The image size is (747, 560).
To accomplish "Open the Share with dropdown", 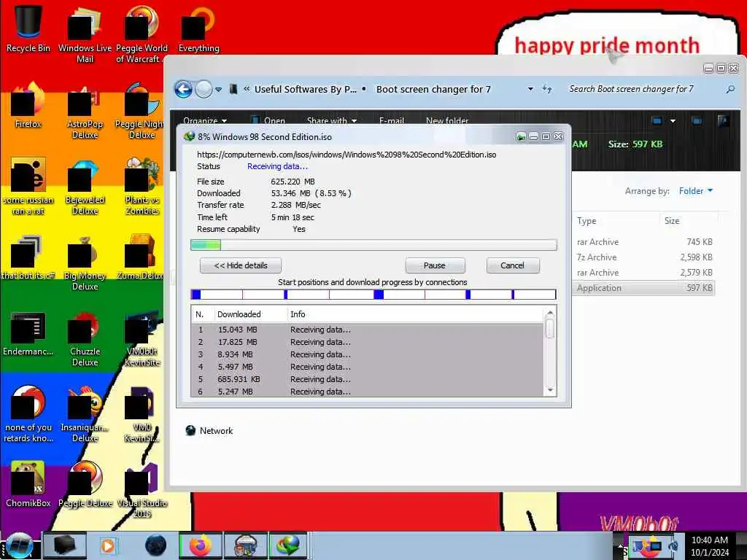I will 332,120.
